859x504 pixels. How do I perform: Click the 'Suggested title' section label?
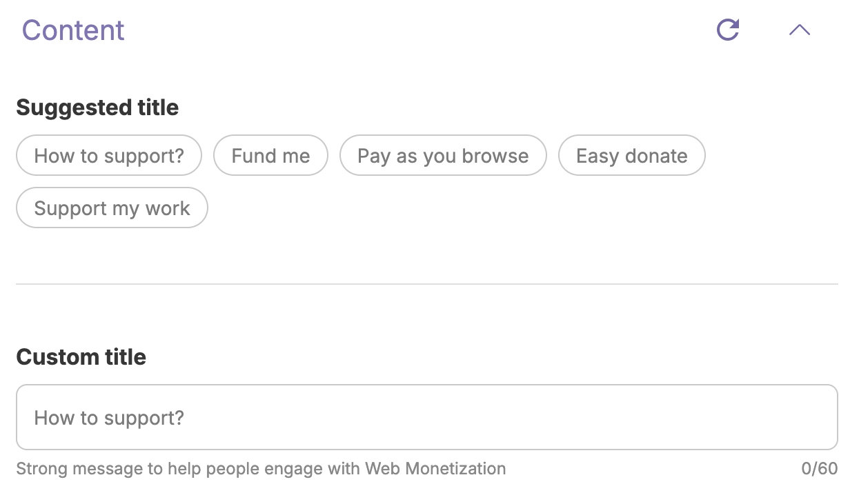click(x=97, y=108)
